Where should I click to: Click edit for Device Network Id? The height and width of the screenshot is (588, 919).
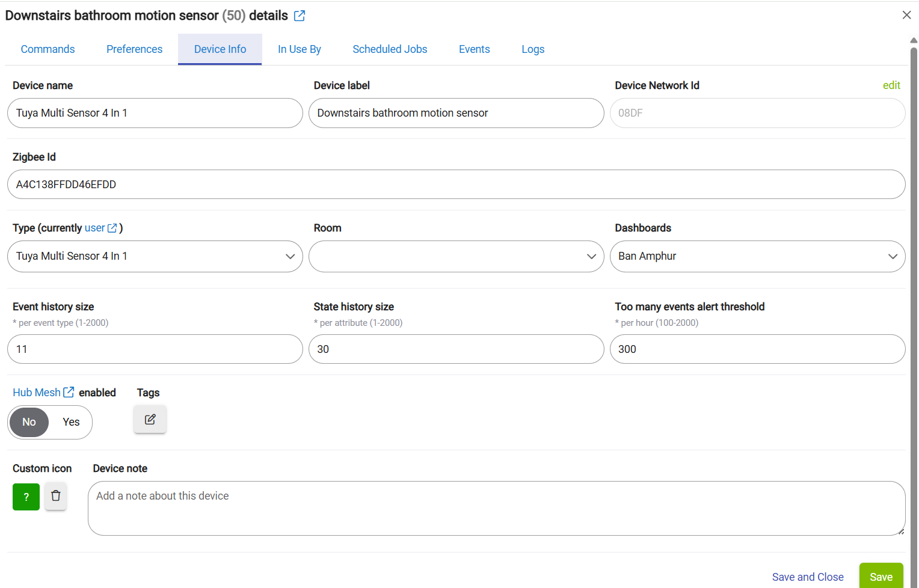891,85
